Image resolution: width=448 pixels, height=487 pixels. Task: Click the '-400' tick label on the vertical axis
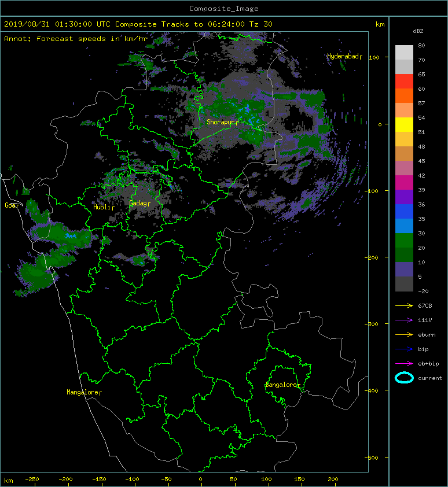(x=371, y=390)
